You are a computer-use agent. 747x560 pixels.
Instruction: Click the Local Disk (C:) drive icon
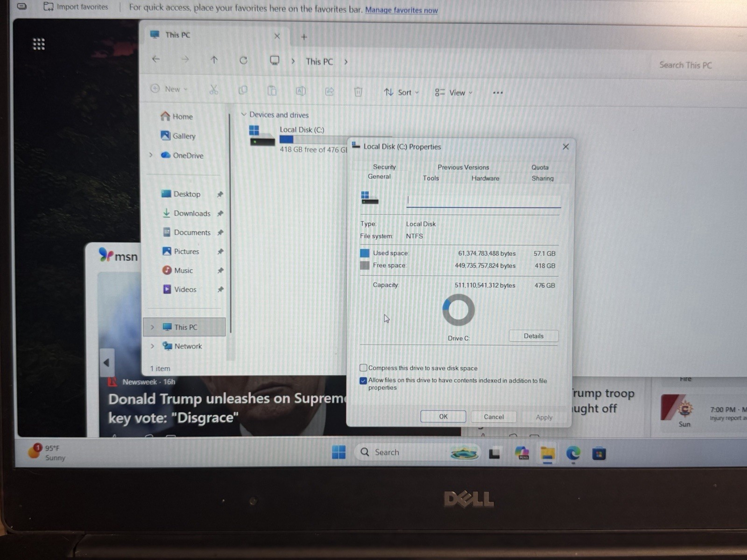click(x=262, y=136)
